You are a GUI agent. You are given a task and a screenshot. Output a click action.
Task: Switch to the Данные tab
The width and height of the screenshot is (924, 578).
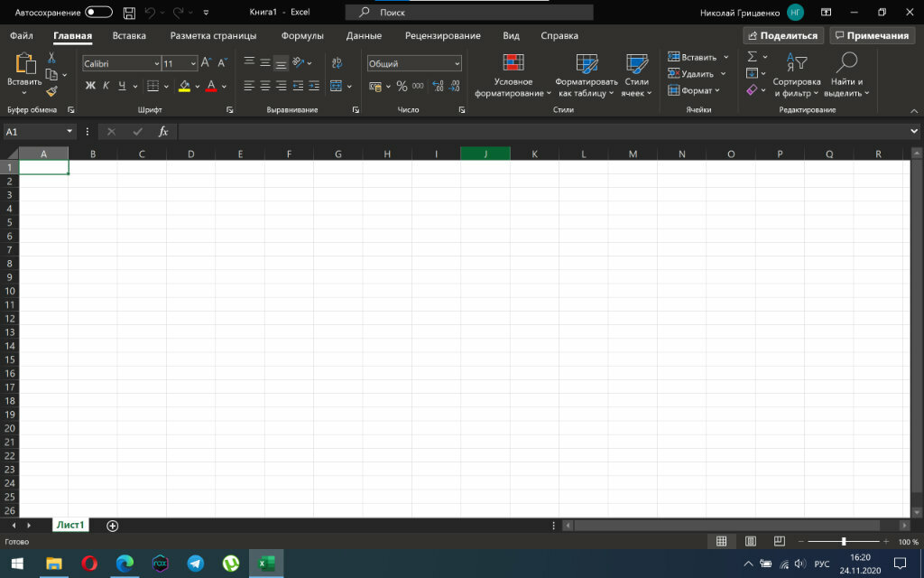coord(364,35)
